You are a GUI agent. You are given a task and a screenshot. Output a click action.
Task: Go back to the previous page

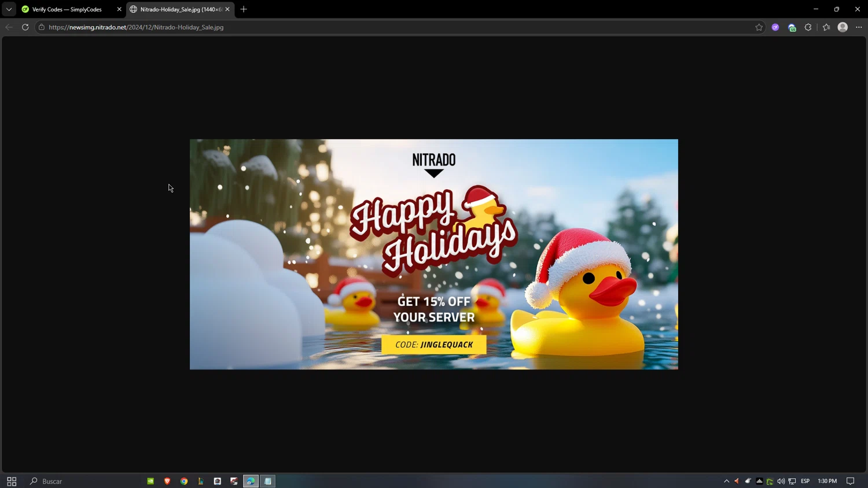(x=9, y=27)
